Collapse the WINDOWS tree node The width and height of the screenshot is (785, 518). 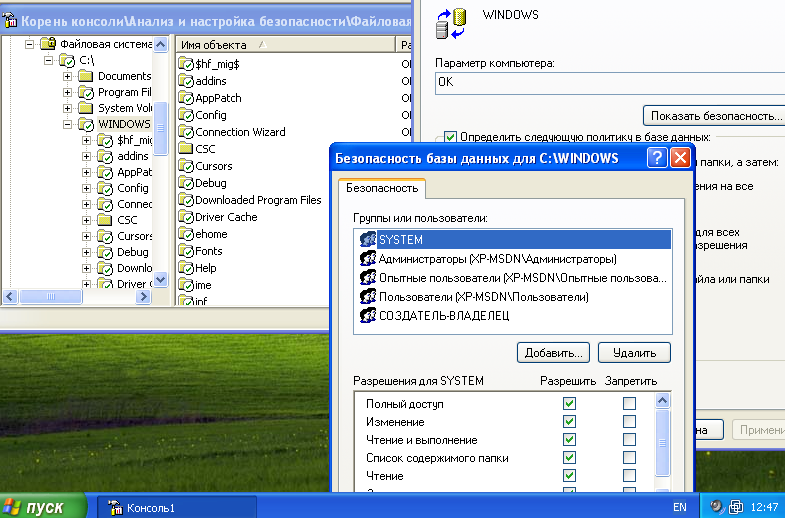pyautogui.click(x=68, y=124)
